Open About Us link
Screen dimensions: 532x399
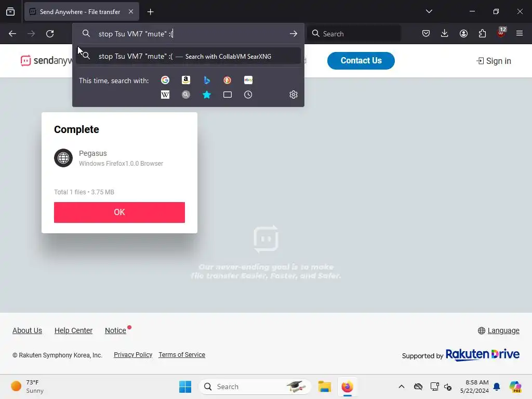27,330
